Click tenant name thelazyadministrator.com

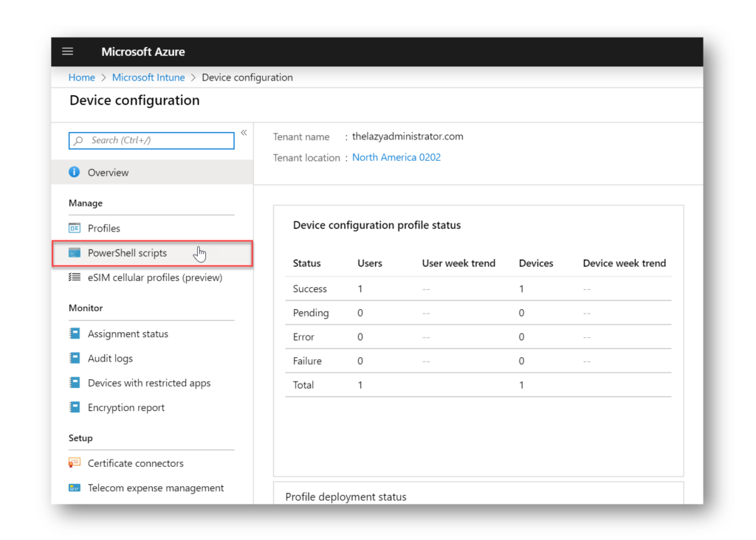coord(408,136)
